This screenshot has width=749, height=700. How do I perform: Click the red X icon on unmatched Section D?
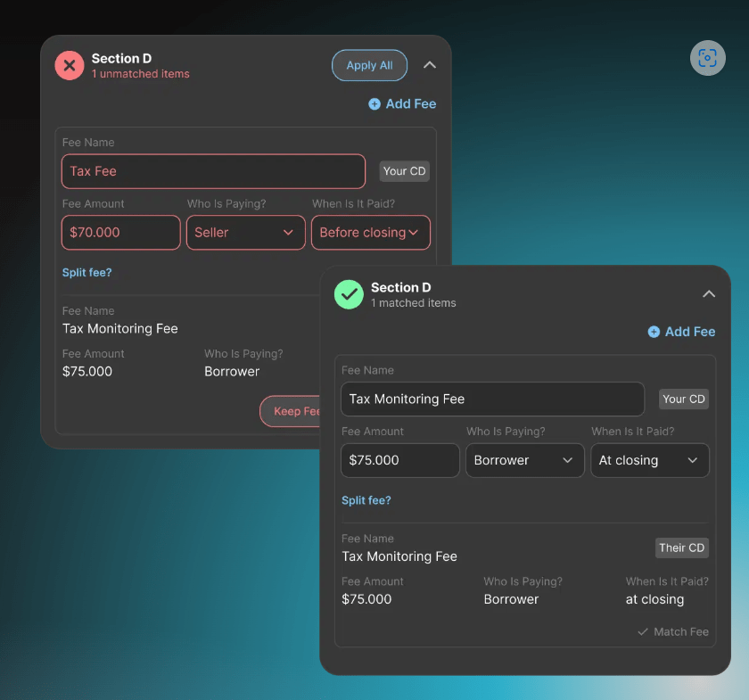click(69, 65)
